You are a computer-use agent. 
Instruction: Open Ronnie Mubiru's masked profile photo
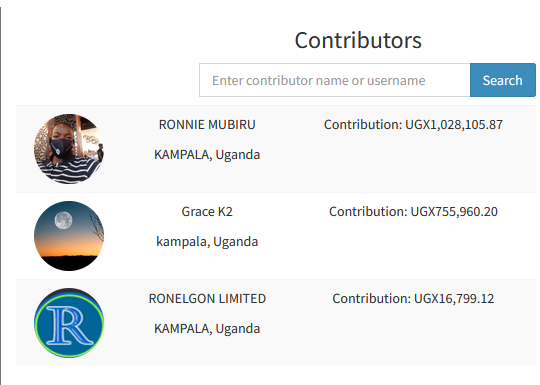pos(69,149)
